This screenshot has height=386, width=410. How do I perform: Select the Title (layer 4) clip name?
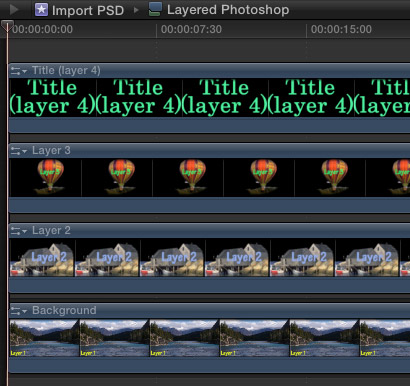pos(66,71)
